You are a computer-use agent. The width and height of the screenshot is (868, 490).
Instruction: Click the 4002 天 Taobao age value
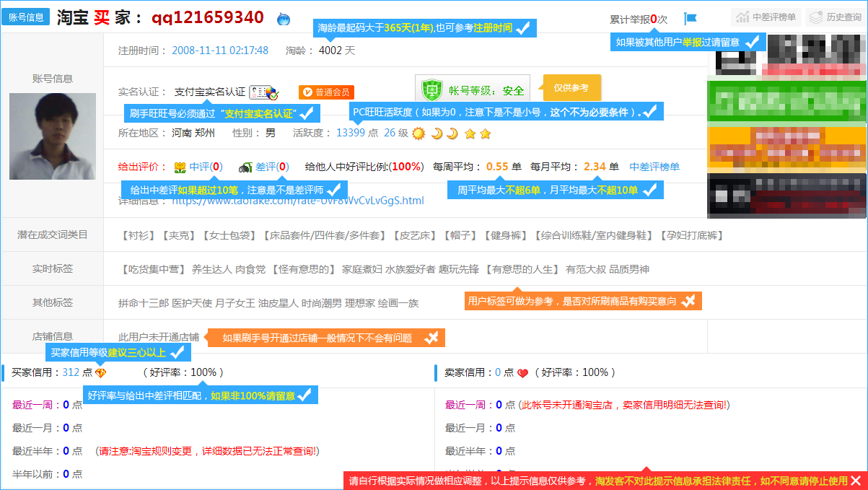[337, 51]
